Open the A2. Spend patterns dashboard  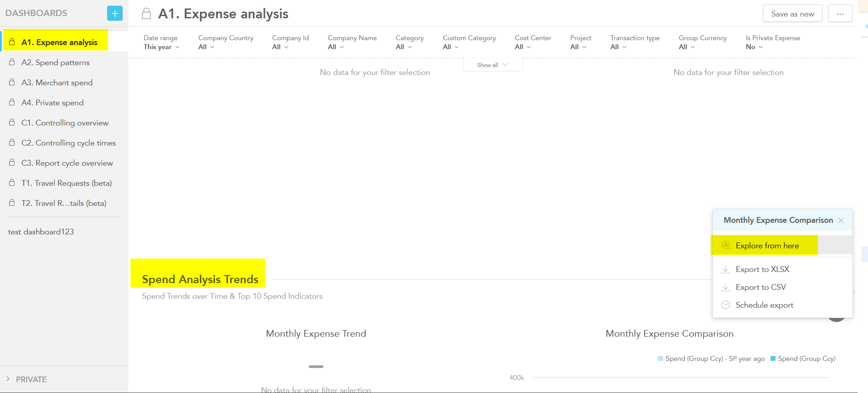pos(55,63)
